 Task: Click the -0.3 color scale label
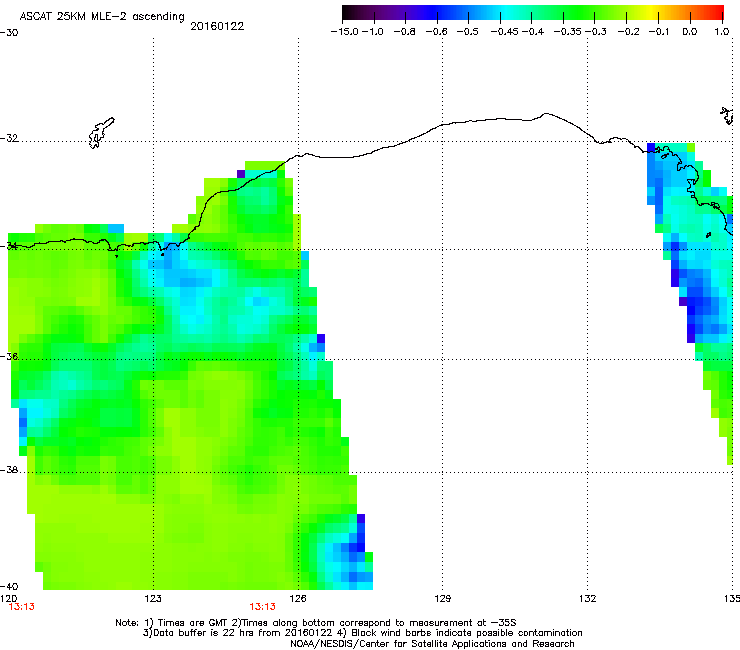tap(596, 32)
